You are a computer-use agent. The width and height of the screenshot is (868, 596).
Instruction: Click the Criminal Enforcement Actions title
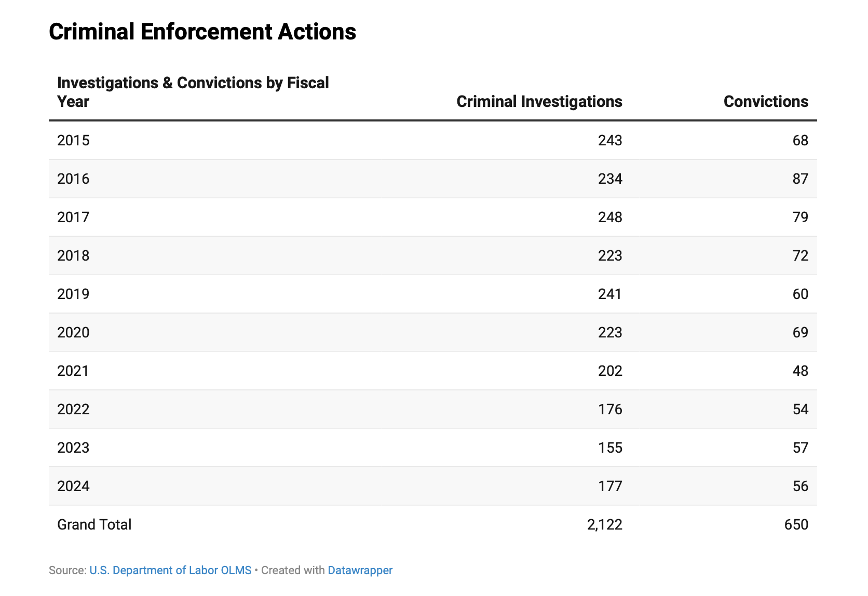click(x=202, y=32)
